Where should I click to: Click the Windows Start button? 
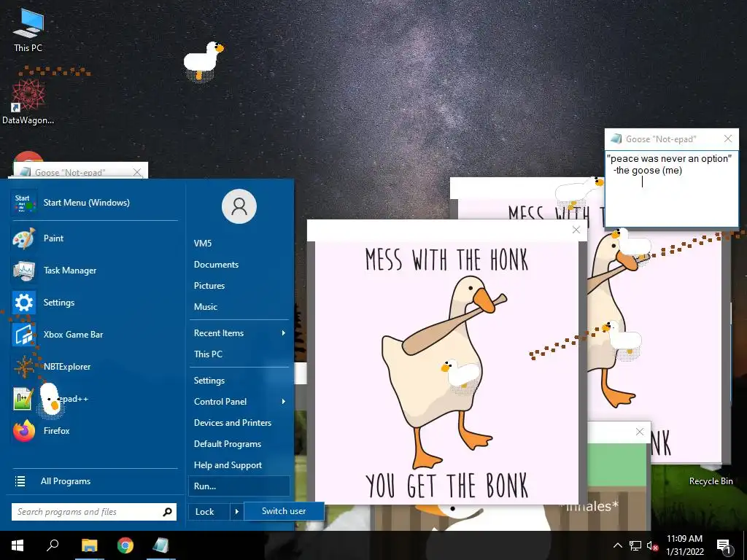pos(18,545)
